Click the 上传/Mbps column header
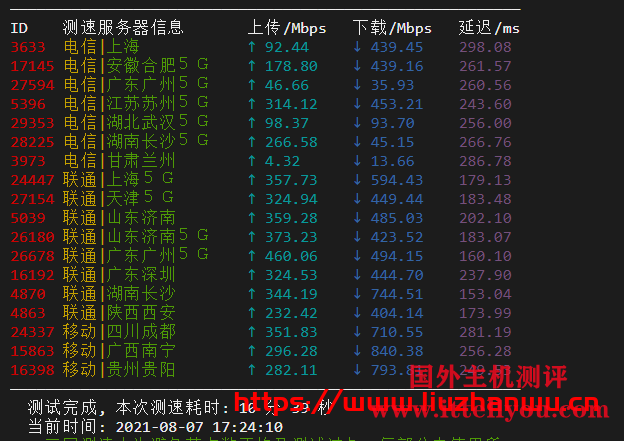 (287, 28)
